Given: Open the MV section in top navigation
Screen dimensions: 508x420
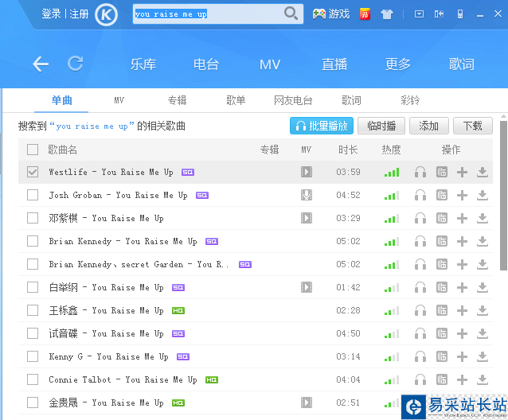Looking at the screenshot, I should [270, 64].
